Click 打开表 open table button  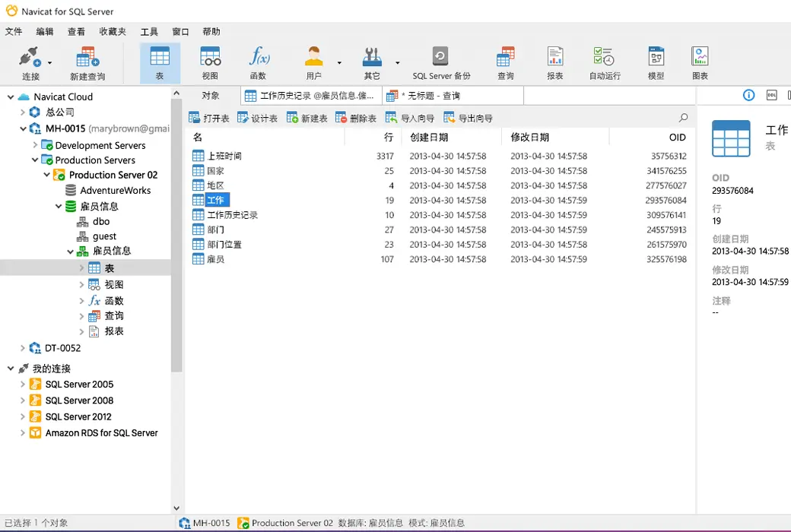coord(209,118)
